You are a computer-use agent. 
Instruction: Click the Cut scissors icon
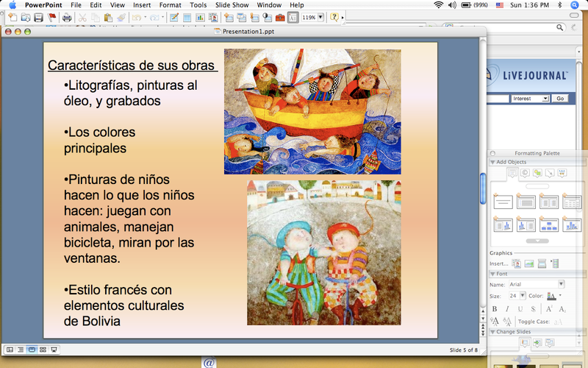(x=82, y=17)
